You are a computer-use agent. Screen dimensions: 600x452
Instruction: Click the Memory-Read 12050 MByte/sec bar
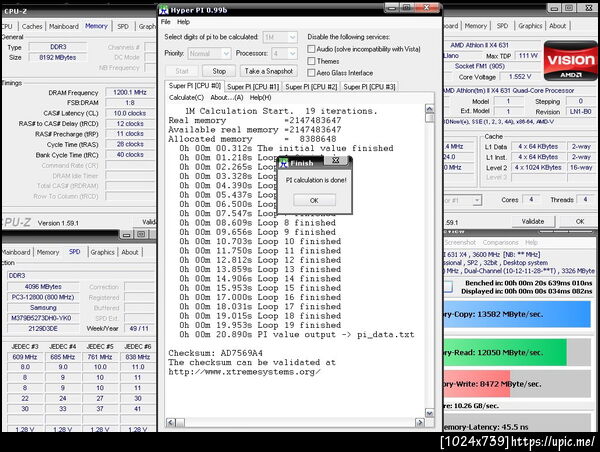coord(517,352)
